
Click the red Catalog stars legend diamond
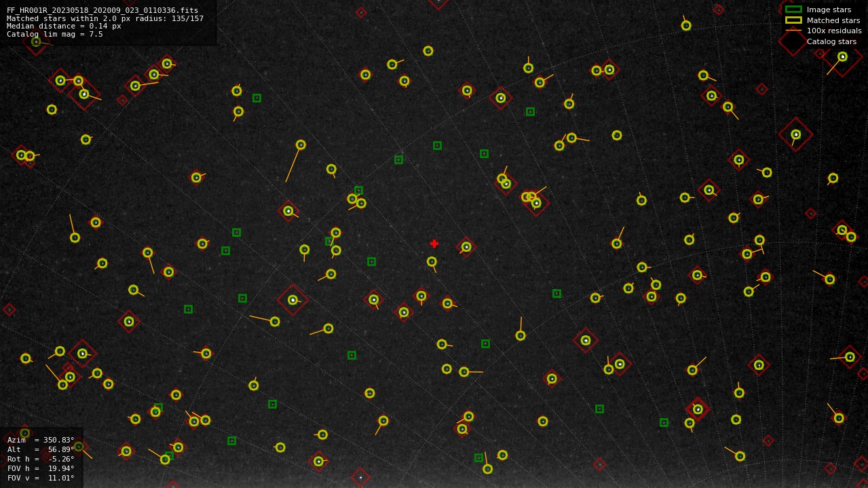793,41
